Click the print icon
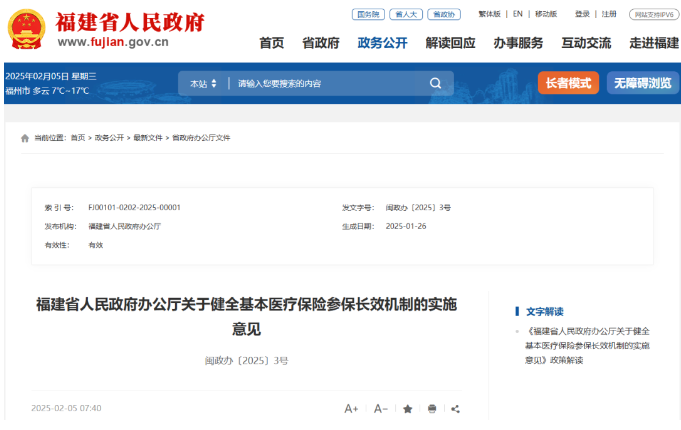 [x=432, y=409]
